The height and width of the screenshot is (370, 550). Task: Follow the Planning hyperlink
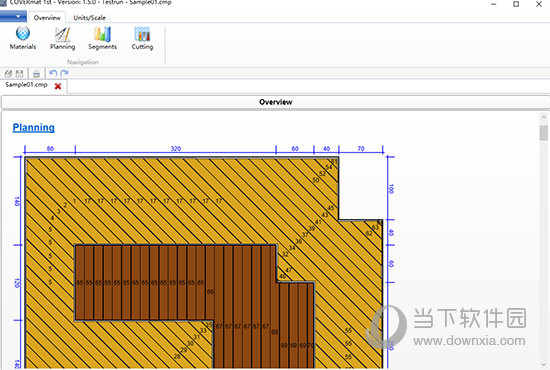(34, 127)
